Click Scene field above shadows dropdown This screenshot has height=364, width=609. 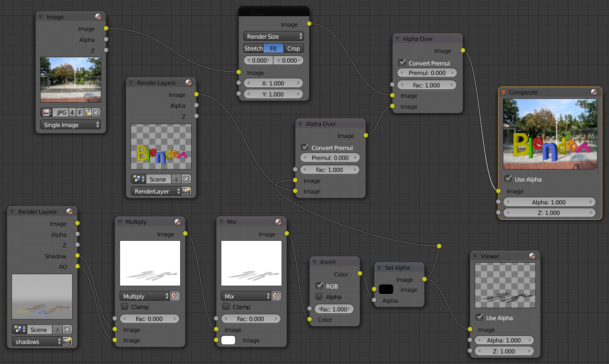click(39, 330)
